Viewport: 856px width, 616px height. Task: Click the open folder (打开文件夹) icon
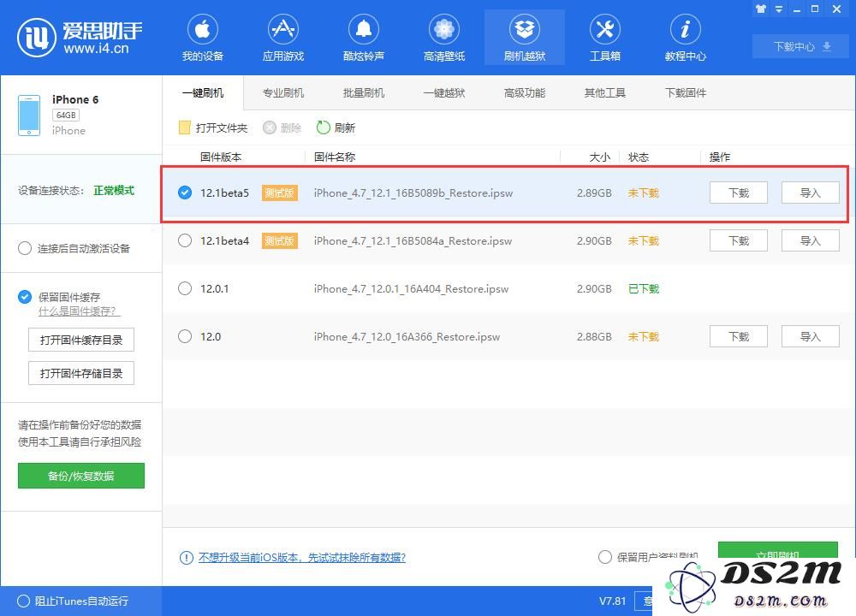(x=185, y=127)
